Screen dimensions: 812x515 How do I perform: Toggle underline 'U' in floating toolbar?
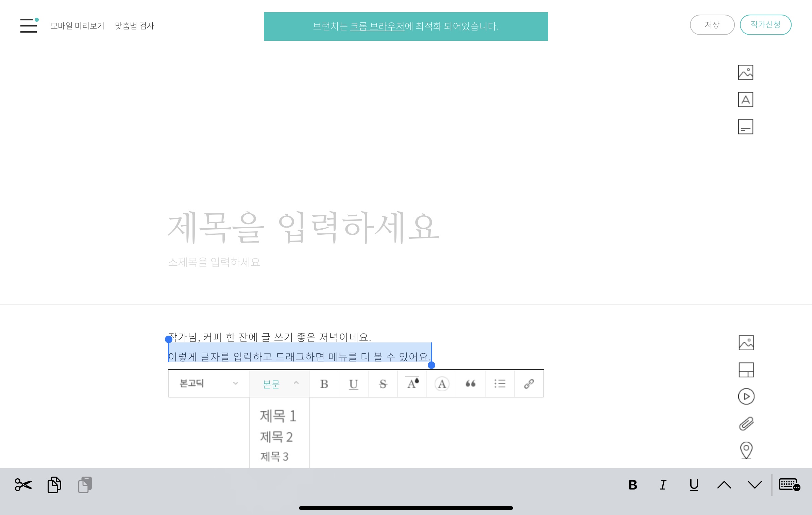(x=353, y=384)
